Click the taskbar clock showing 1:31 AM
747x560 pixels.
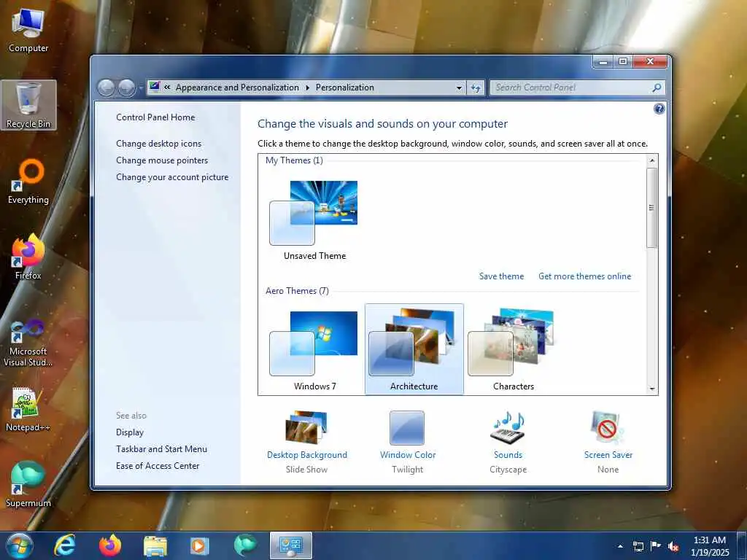tap(710, 546)
